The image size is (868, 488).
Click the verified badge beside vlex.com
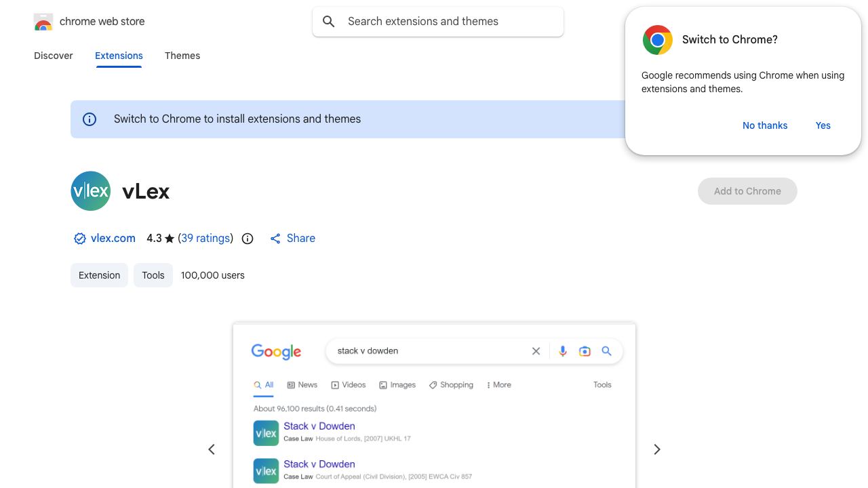pyautogui.click(x=80, y=239)
